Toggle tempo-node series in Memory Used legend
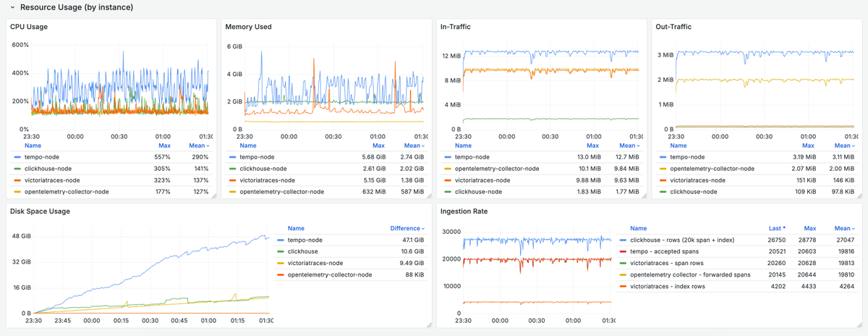Viewport: 868px width, 336px height. [258, 156]
